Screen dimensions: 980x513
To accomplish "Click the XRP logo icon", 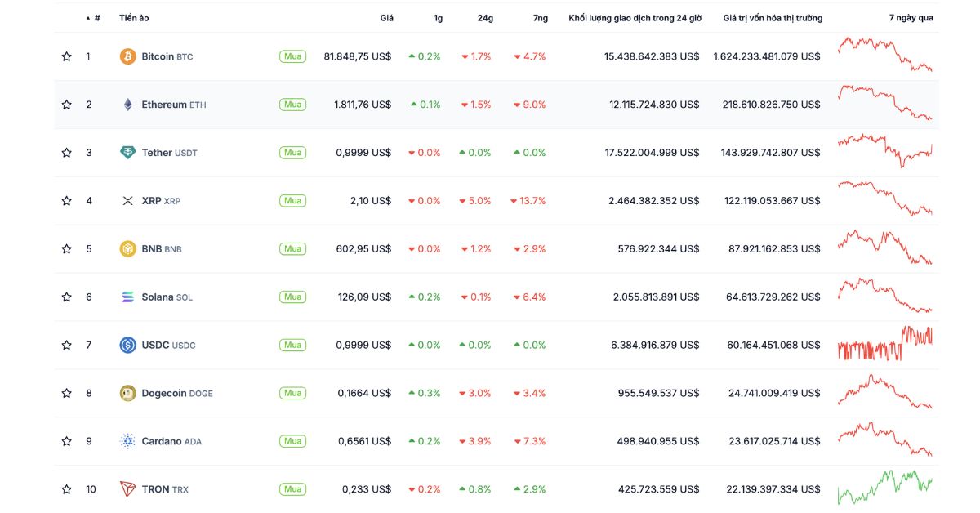I will click(x=127, y=201).
